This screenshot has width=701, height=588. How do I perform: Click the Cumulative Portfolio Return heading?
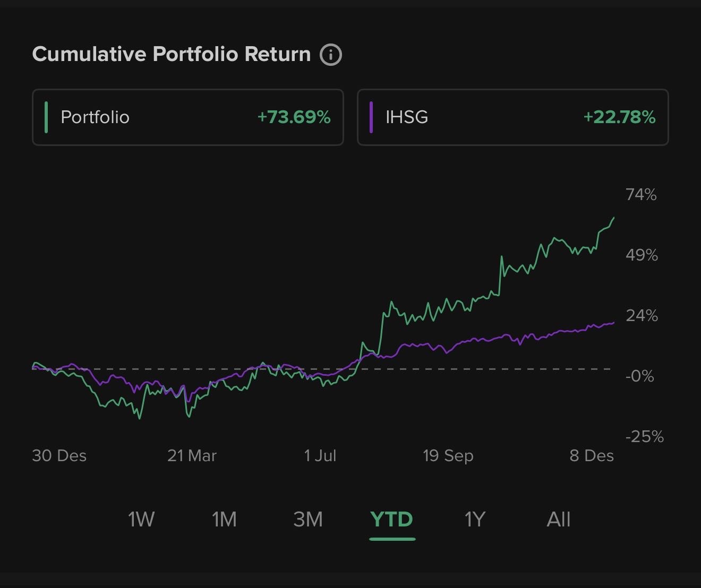(171, 54)
